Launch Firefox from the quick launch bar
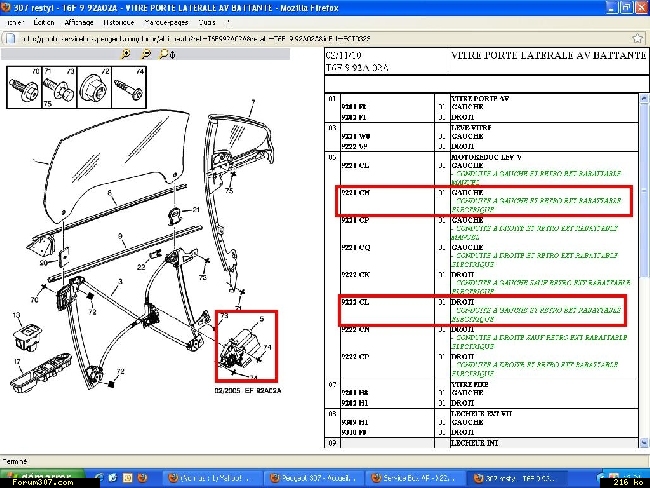 142,478
